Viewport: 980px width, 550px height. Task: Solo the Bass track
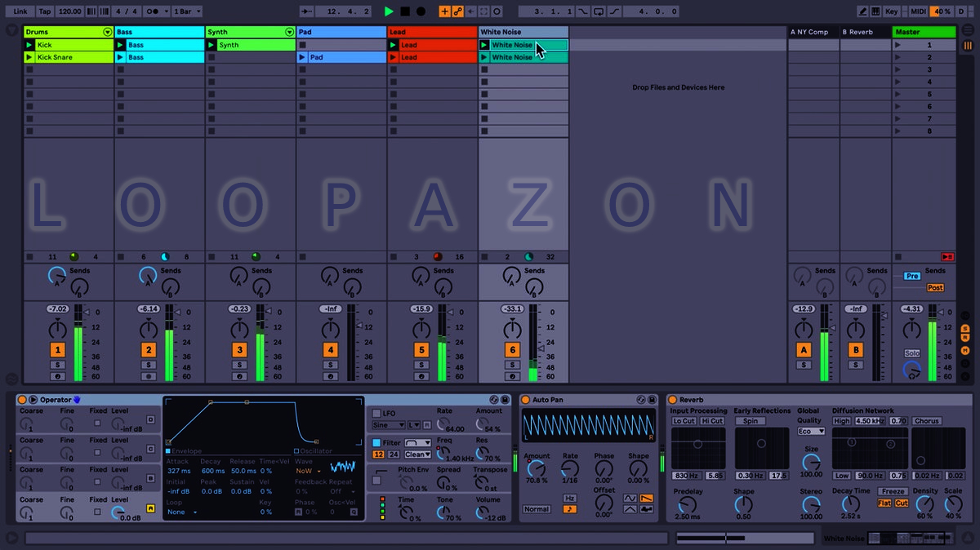pos(149,365)
